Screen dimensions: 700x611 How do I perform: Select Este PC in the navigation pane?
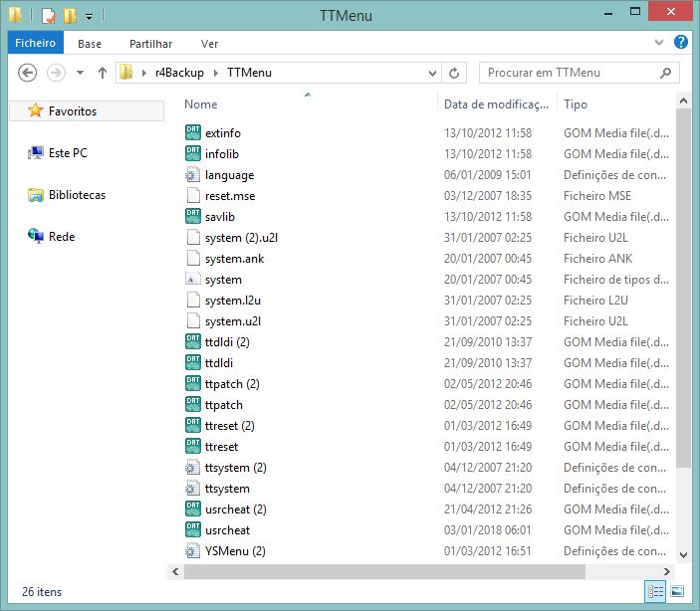(68, 152)
